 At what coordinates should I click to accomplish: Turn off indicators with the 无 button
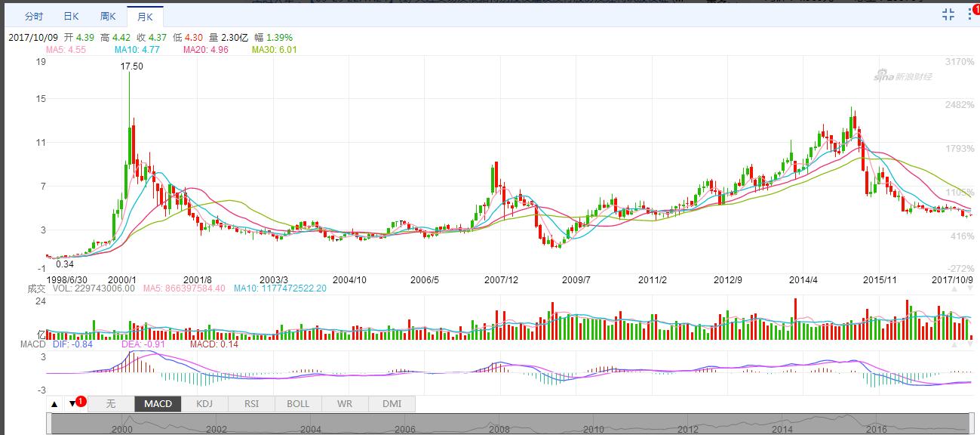pyautogui.click(x=111, y=404)
